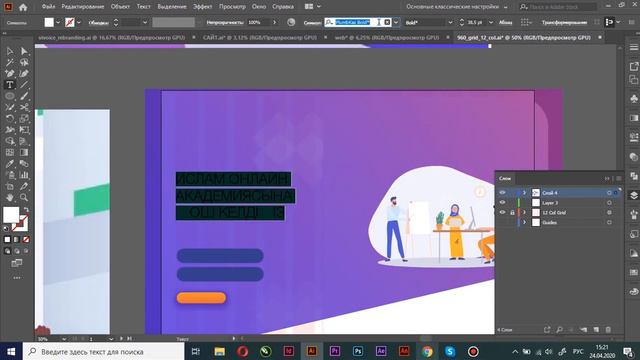Click the create new layer icon
This screenshot has width=640, height=360.
pos(596,329)
